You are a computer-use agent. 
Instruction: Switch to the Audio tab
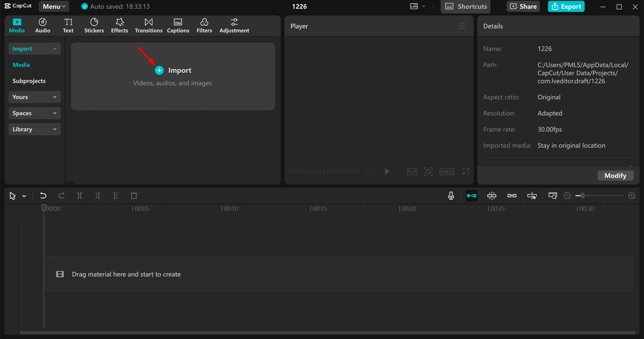(x=43, y=26)
